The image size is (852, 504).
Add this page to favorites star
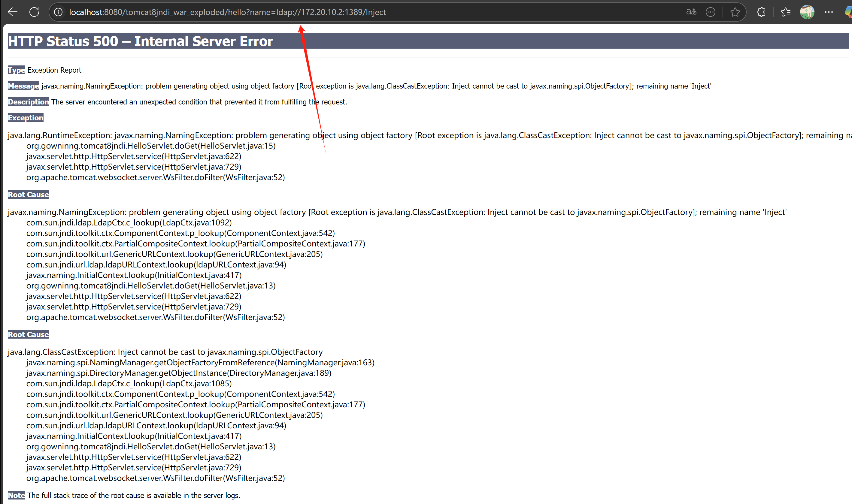click(735, 12)
